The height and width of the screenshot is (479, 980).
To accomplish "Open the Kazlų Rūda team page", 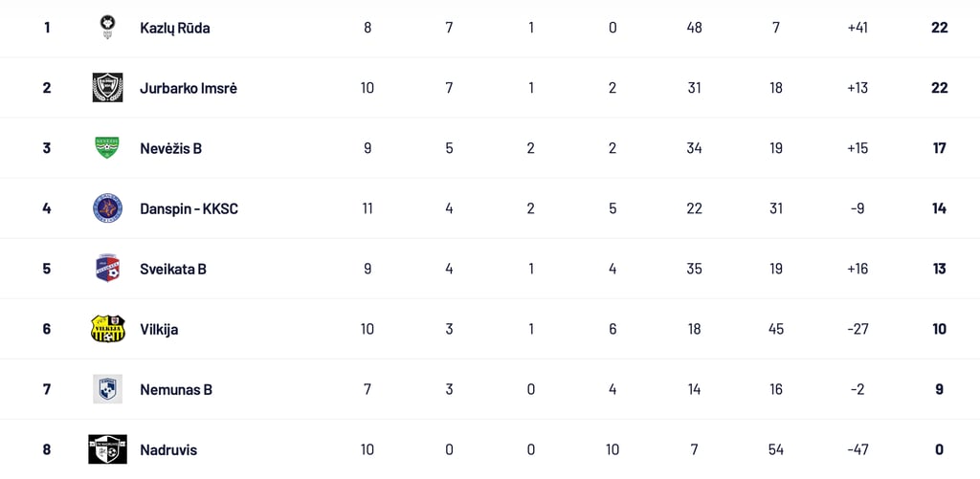I will point(175,28).
